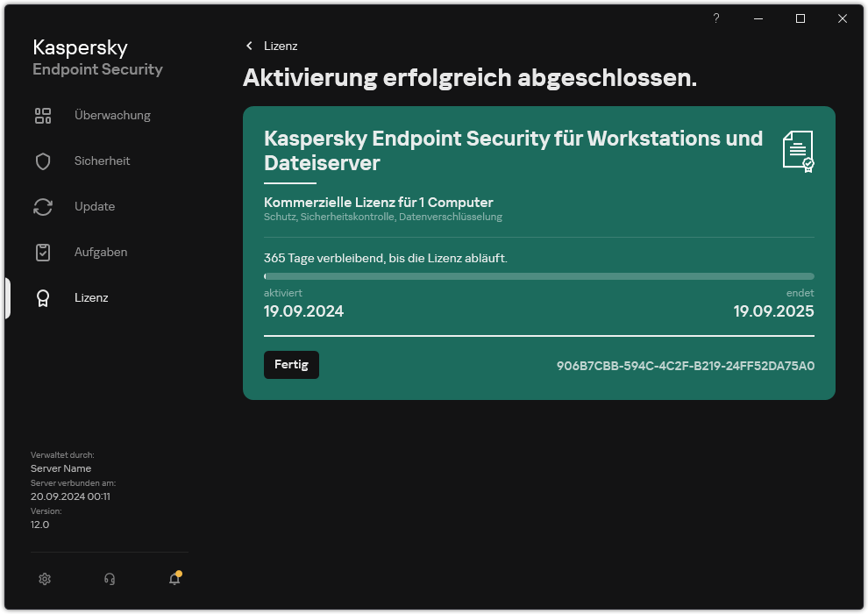Open the Aufgaben tasks icon
The image size is (868, 614).
43,252
